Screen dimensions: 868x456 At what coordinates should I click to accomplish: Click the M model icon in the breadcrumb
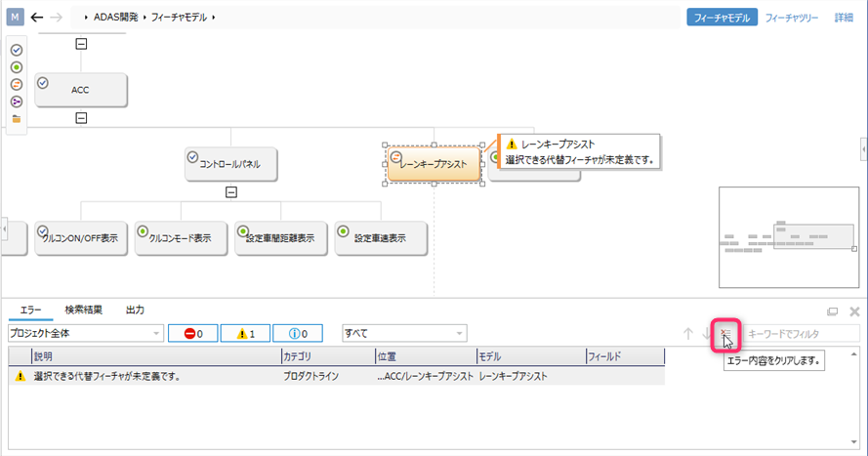(x=16, y=18)
